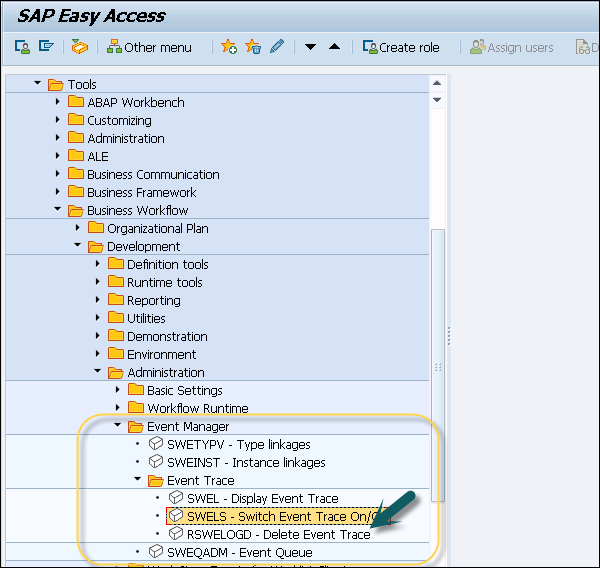Click the move favorite down arrow
The height and width of the screenshot is (568, 600).
310,47
